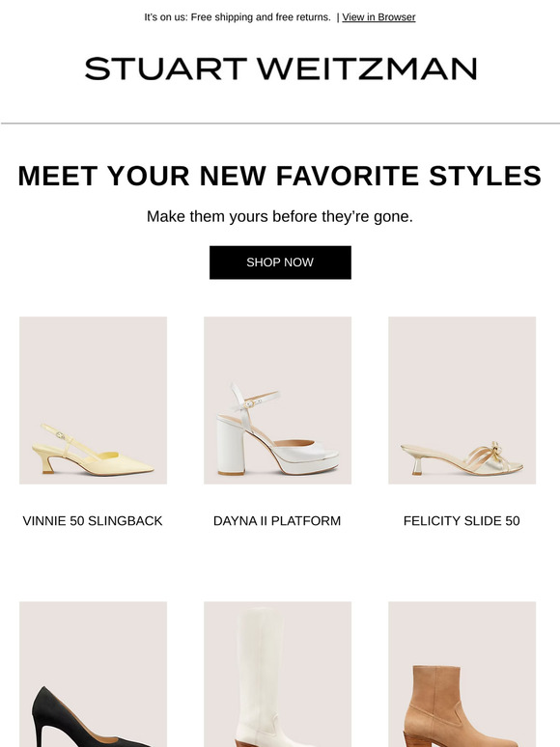The height and width of the screenshot is (747, 560).
Task: Open the tall white boot image
Action: [277, 674]
